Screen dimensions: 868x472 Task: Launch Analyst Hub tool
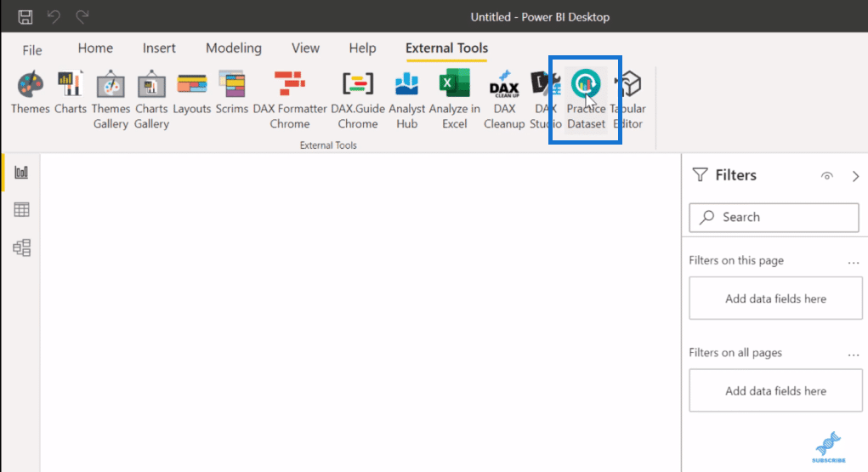tap(406, 100)
